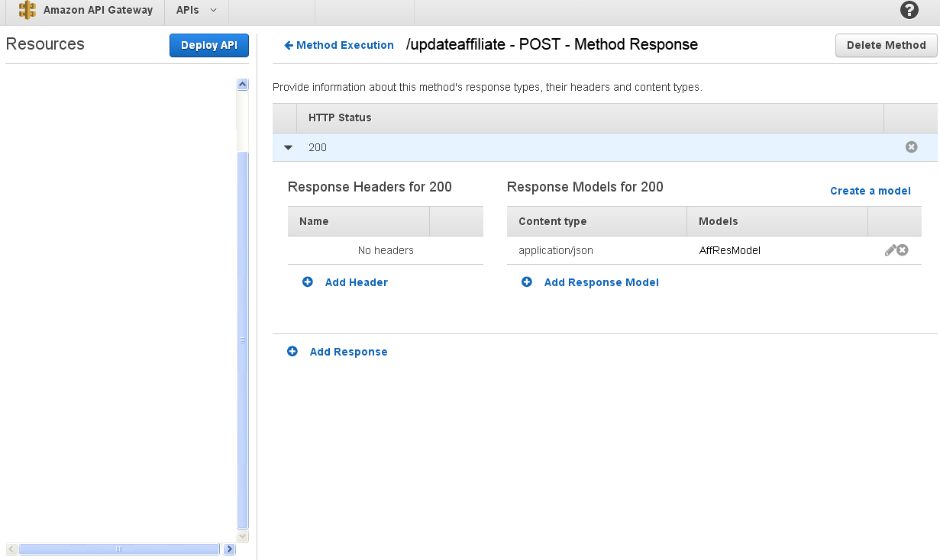Click the Resources panel heading
Screen dimensions: 940x560
(45, 44)
